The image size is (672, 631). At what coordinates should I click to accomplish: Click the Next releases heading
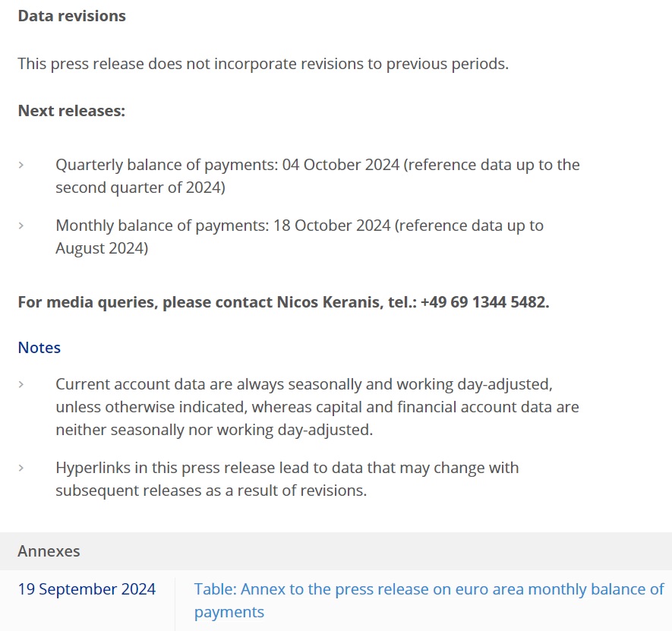[71, 111]
